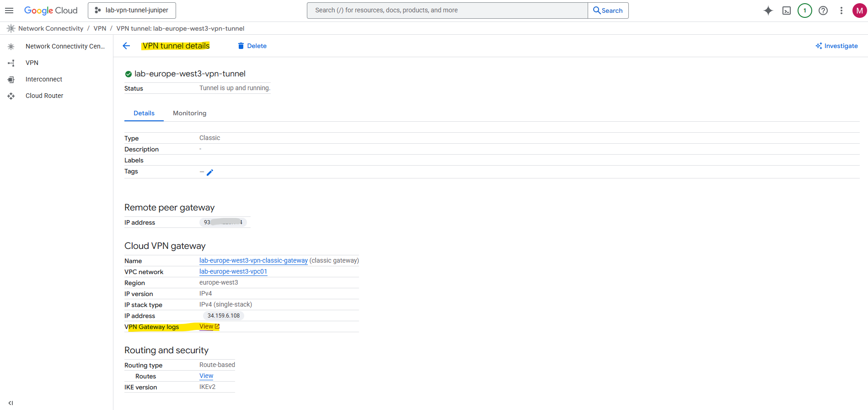Click the Interconnect sidebar icon
Screen dimensions: 868x410
point(11,79)
